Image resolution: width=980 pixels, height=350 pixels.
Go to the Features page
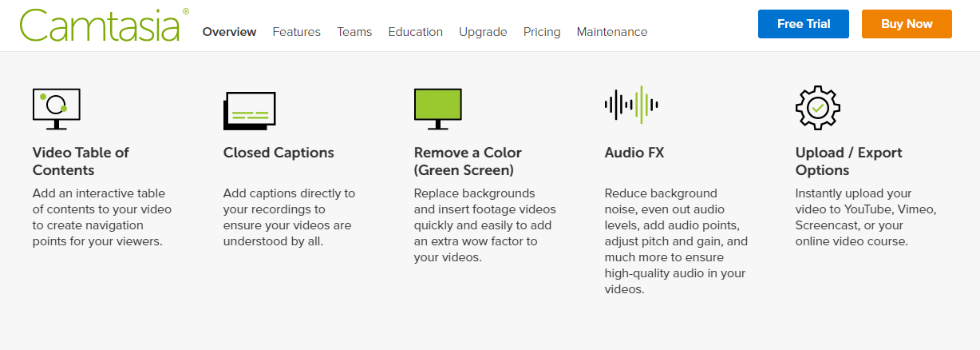tap(296, 32)
